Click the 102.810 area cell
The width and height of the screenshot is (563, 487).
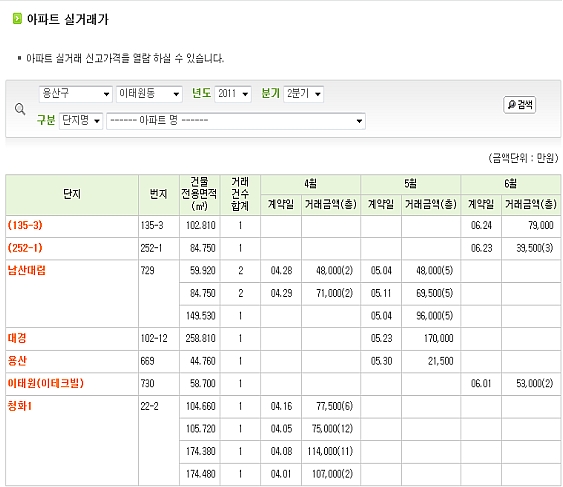tap(200, 226)
